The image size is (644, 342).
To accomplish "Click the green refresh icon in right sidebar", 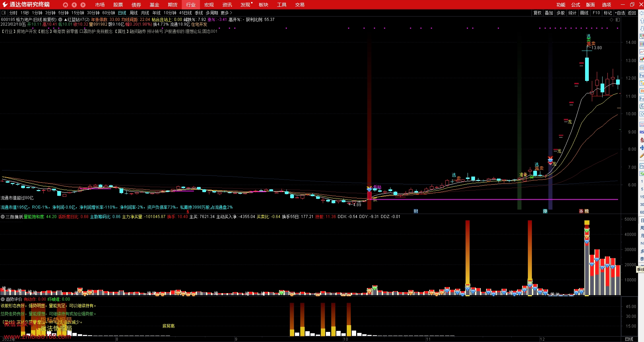I will tap(642, 174).
